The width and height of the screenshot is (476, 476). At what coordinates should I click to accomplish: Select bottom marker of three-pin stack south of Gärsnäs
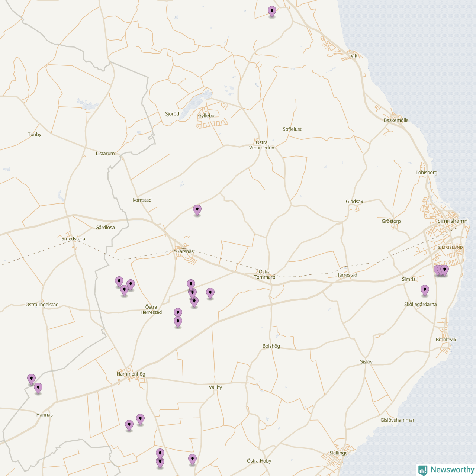point(194,302)
